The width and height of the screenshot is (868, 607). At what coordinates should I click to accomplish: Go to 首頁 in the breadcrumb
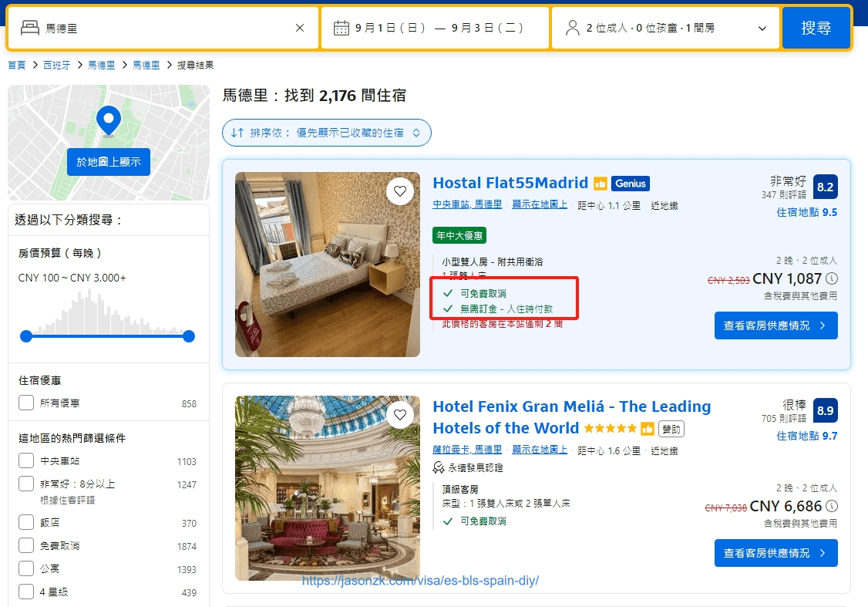[x=17, y=66]
